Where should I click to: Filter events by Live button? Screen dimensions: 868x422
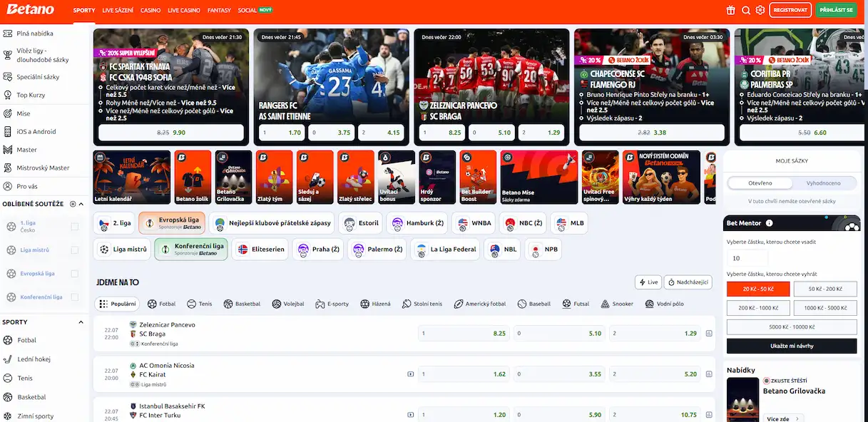[648, 282]
